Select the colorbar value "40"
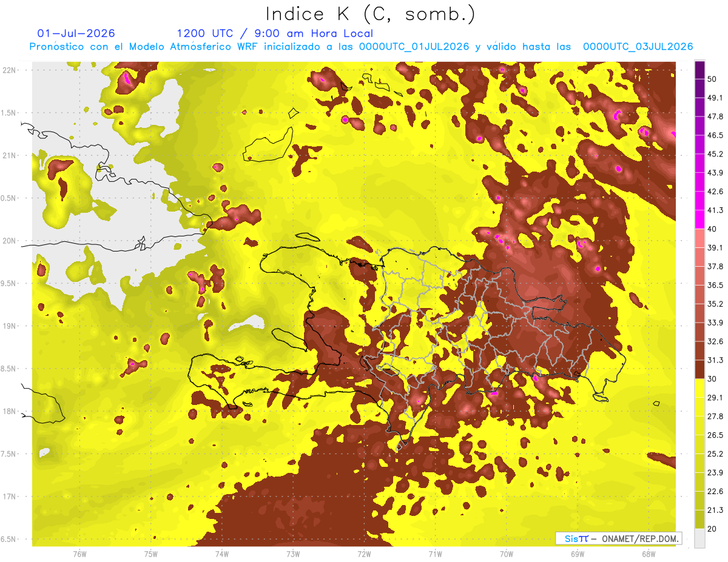The height and width of the screenshot is (562, 728). tap(712, 229)
